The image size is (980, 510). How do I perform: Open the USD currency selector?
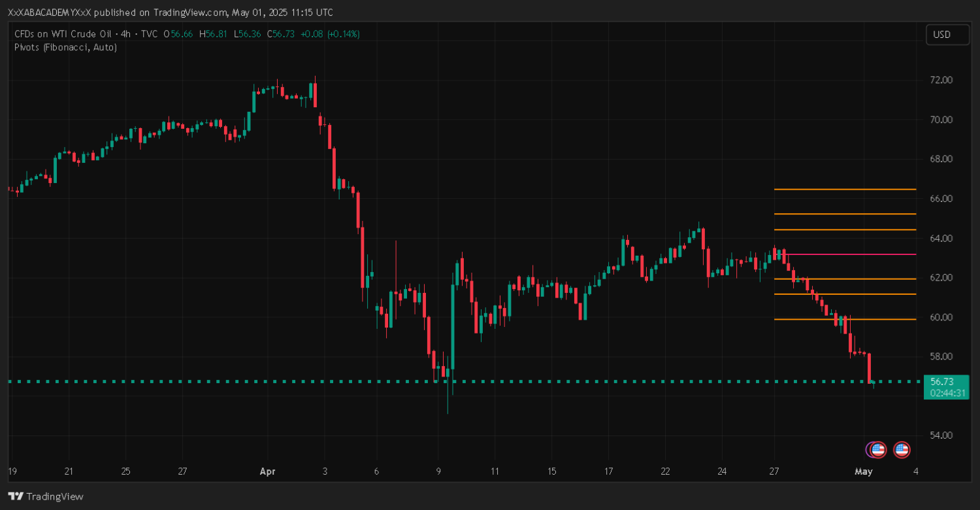coord(947,35)
